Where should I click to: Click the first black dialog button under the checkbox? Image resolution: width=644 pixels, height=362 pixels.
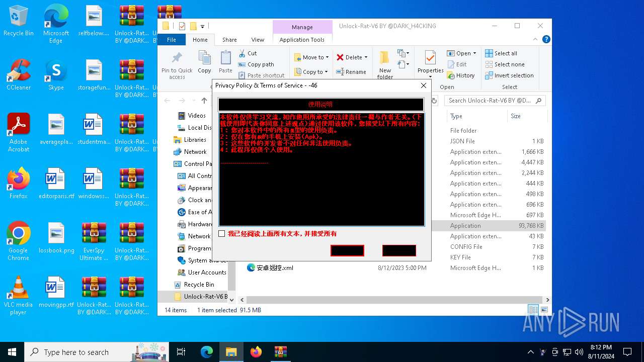click(x=347, y=250)
